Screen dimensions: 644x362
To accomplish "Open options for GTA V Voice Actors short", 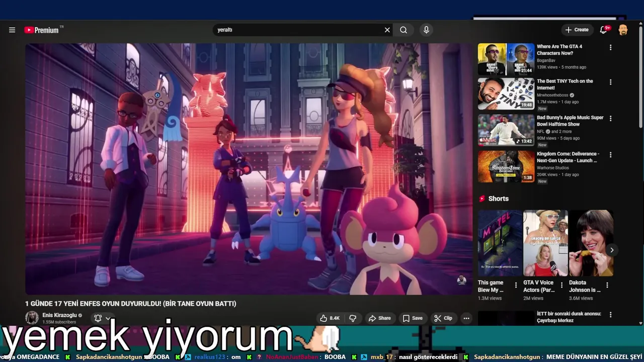I will point(561,285).
